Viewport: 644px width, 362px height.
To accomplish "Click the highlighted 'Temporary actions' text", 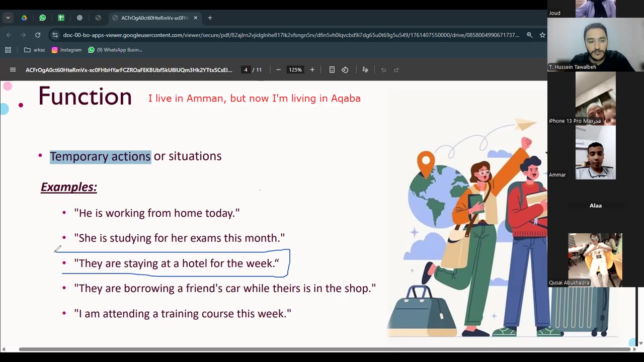I will pyautogui.click(x=100, y=156).
